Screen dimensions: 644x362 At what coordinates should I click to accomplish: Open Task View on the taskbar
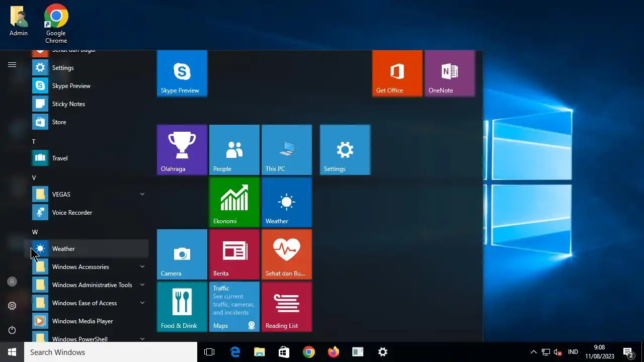pos(209,352)
